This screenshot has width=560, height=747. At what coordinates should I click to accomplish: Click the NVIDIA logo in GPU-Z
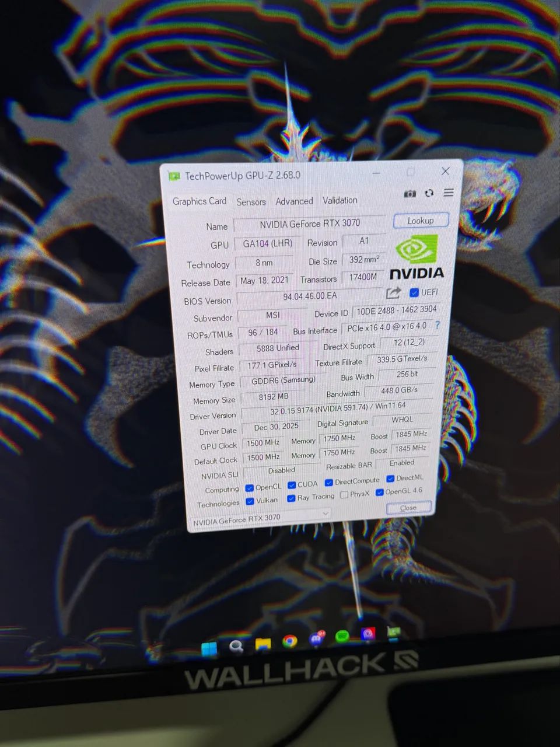point(416,257)
